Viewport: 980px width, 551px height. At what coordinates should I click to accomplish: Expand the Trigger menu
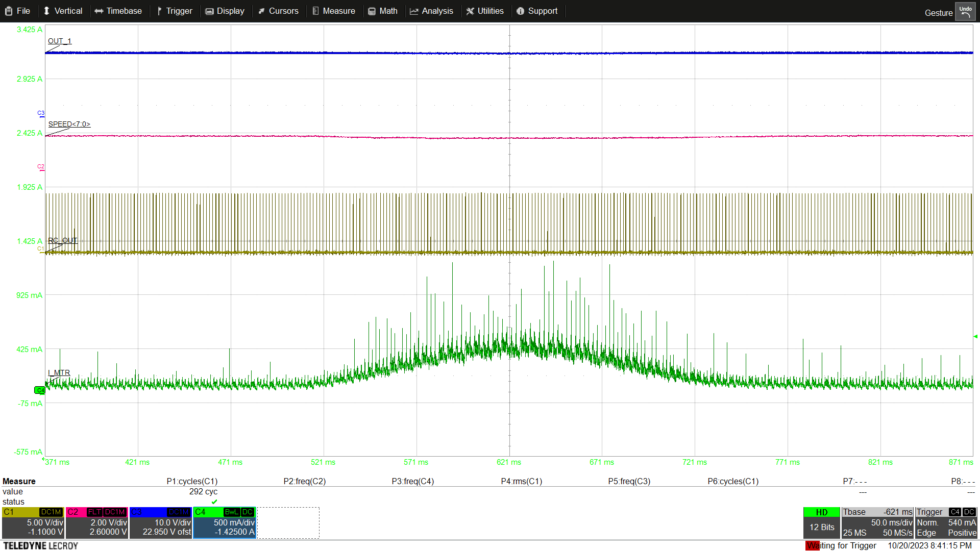click(x=175, y=11)
